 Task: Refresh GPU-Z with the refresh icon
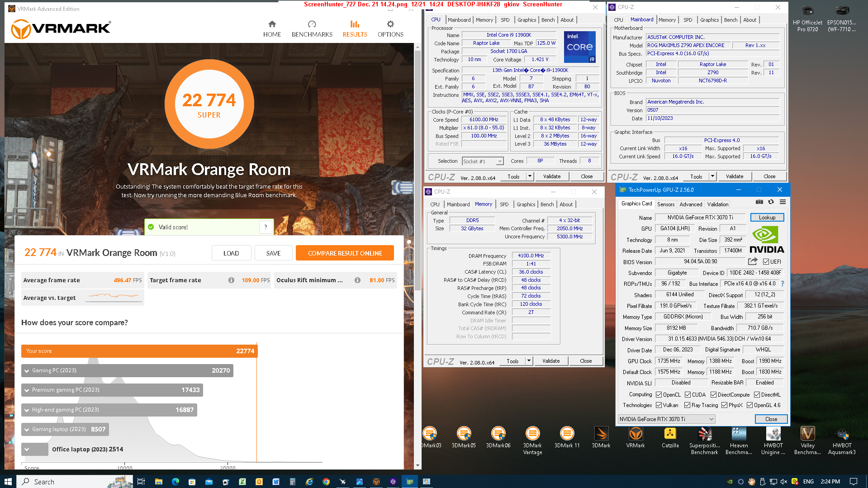pos(771,202)
